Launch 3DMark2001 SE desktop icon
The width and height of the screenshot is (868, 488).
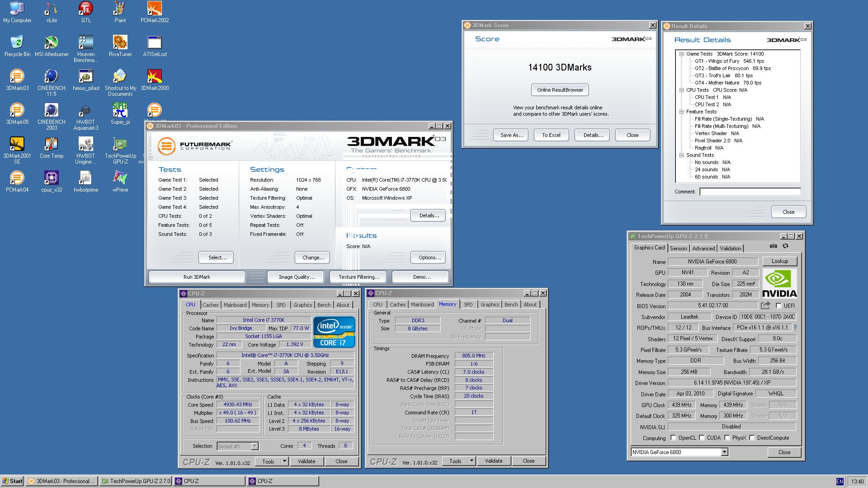[x=17, y=150]
